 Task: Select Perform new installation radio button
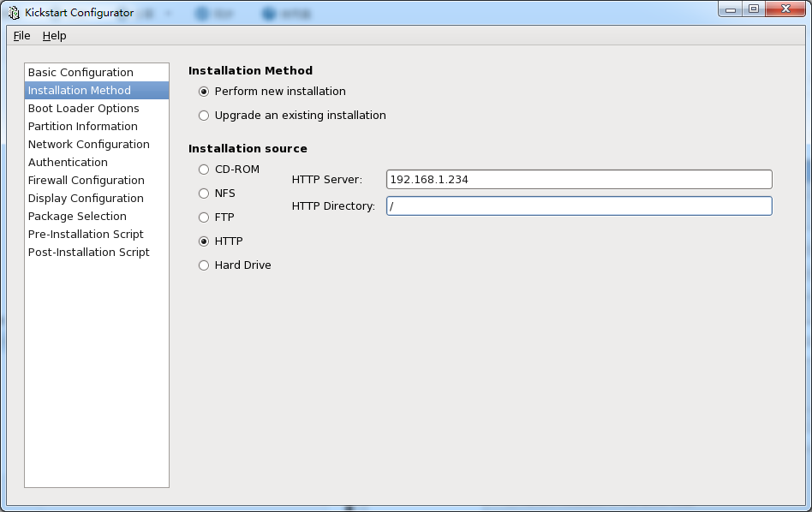click(x=204, y=92)
